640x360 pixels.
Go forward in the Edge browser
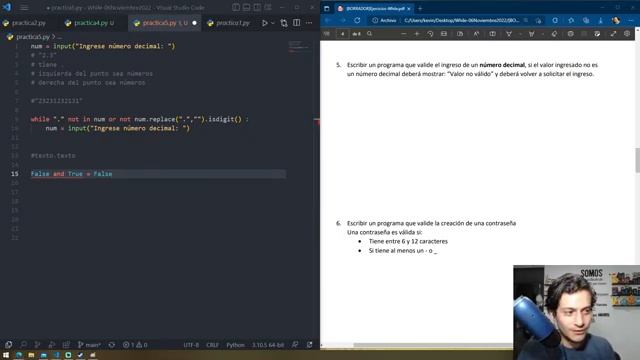pyautogui.click(x=342, y=20)
